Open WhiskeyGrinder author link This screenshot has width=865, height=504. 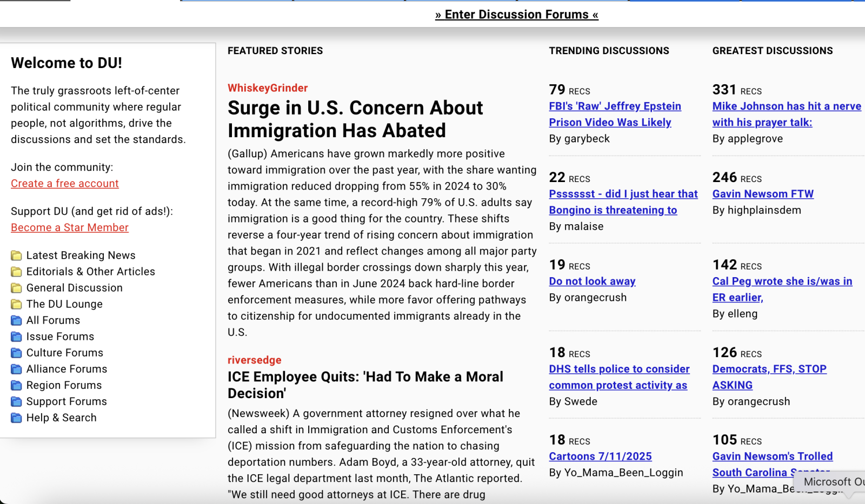click(x=268, y=88)
